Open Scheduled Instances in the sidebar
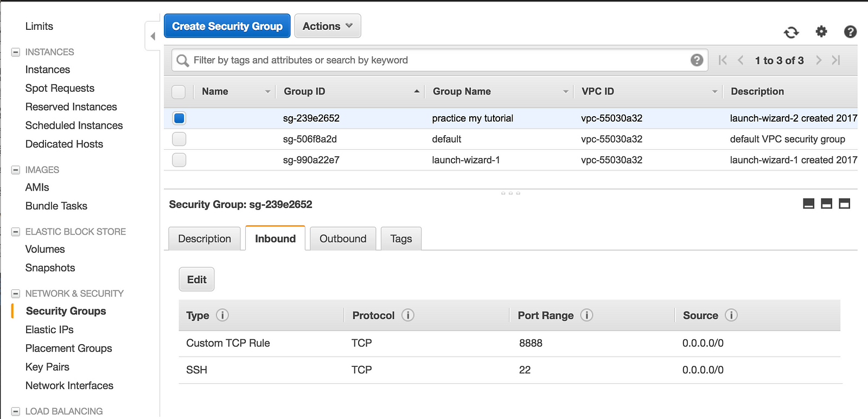This screenshot has width=868, height=419. tap(74, 125)
